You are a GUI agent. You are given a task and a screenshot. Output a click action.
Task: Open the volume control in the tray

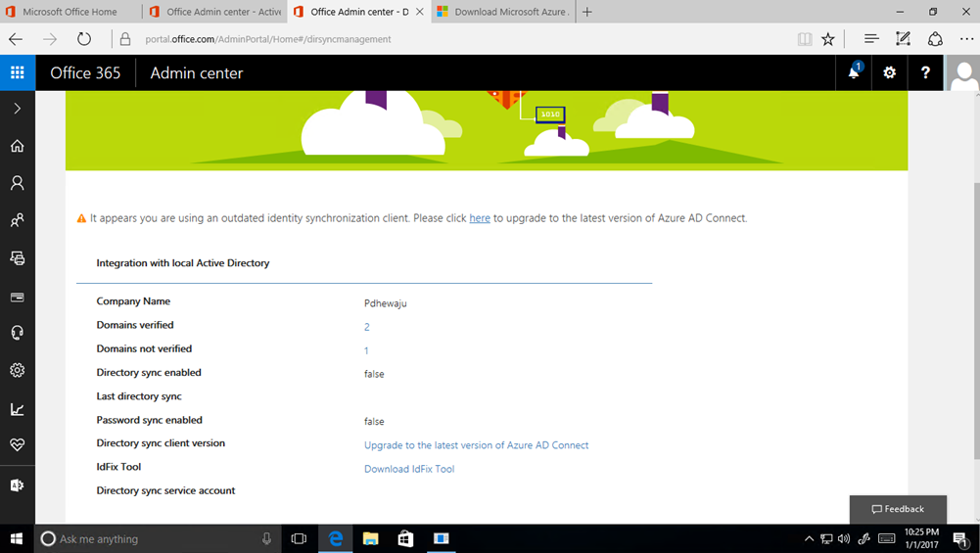point(844,538)
